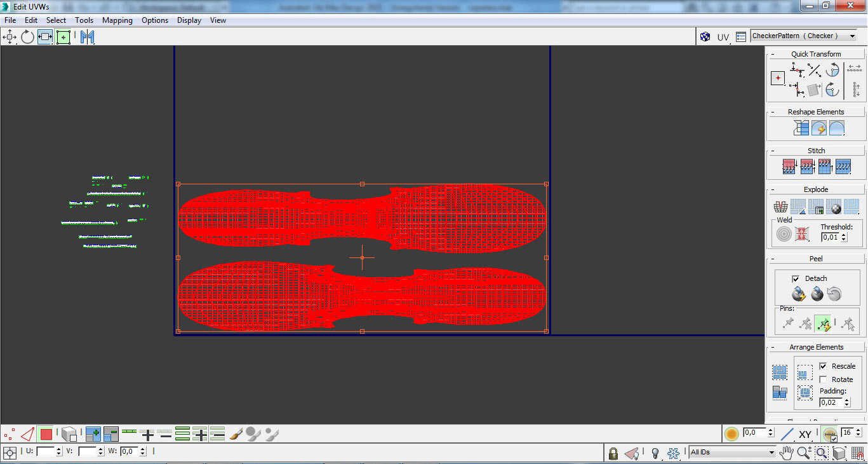Uncheck the Detach checkbox in Peel

coord(796,278)
